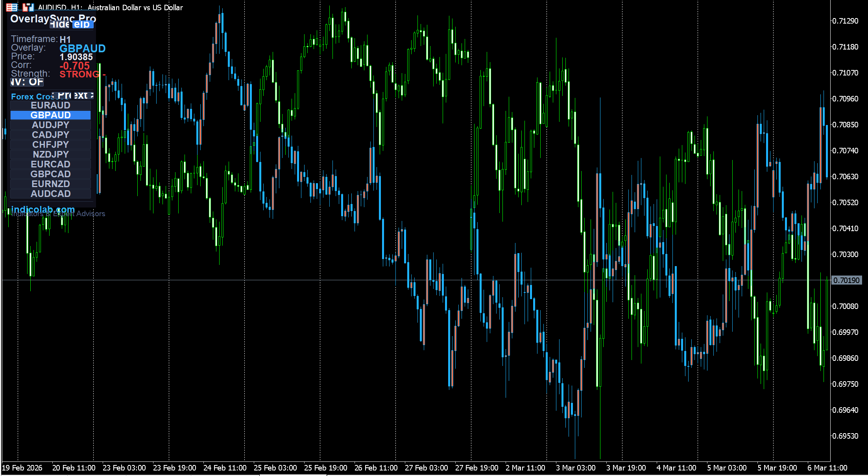Click the 0.70190 current price label
Image resolution: width=868 pixels, height=476 pixels.
(x=846, y=280)
